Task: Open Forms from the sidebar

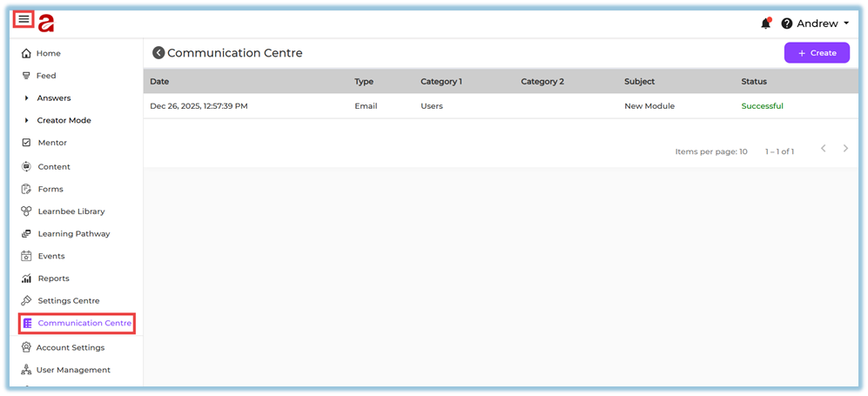Action: click(50, 189)
